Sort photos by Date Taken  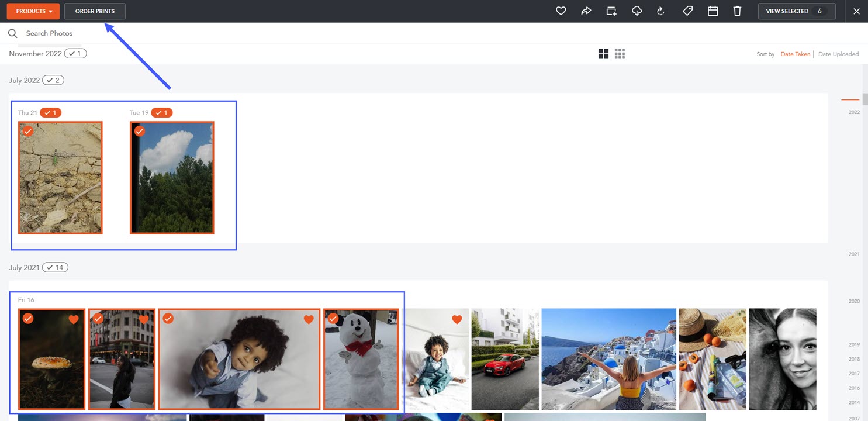coord(795,54)
